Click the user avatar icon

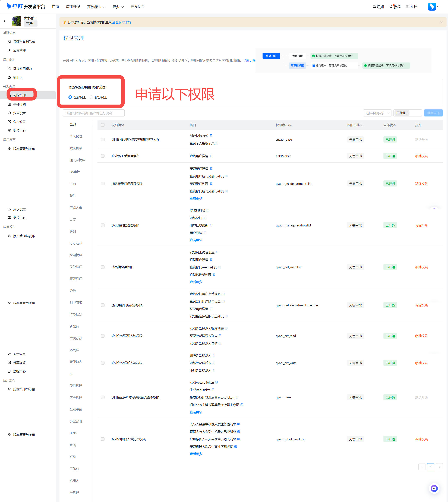click(x=432, y=7)
